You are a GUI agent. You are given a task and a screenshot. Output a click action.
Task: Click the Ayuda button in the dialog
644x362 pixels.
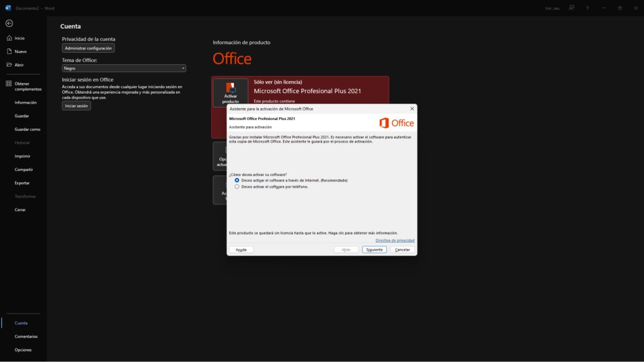[241, 250]
